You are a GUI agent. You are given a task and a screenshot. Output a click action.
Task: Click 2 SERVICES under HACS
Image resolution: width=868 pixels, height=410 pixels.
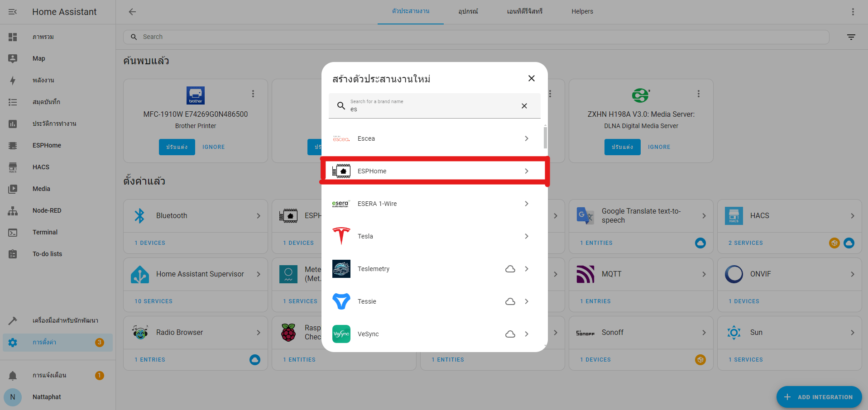746,243
